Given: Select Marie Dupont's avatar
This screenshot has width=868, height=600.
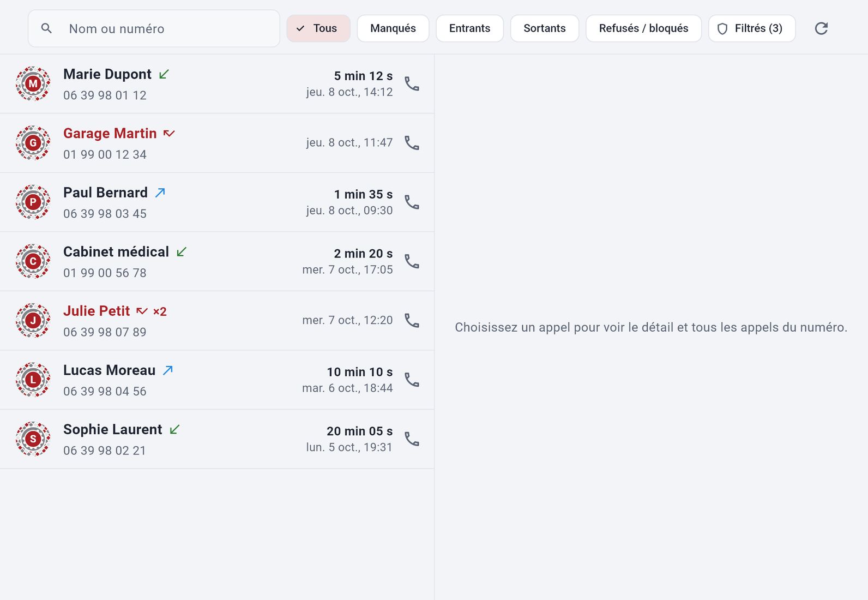Looking at the screenshot, I should pyautogui.click(x=33, y=84).
